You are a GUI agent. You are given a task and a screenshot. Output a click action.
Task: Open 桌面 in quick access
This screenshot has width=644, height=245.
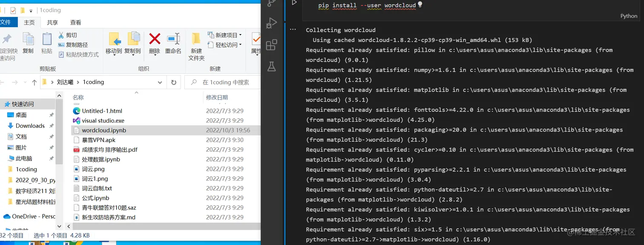click(x=21, y=115)
